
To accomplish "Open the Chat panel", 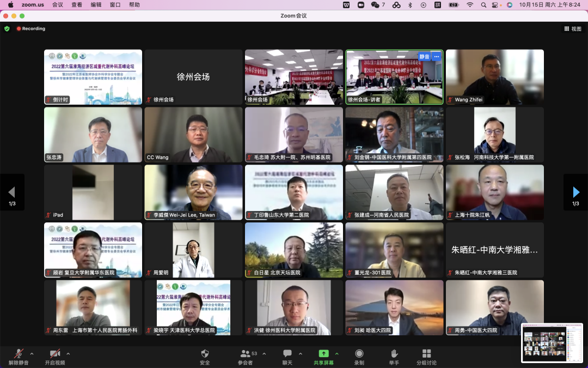I will (287, 354).
